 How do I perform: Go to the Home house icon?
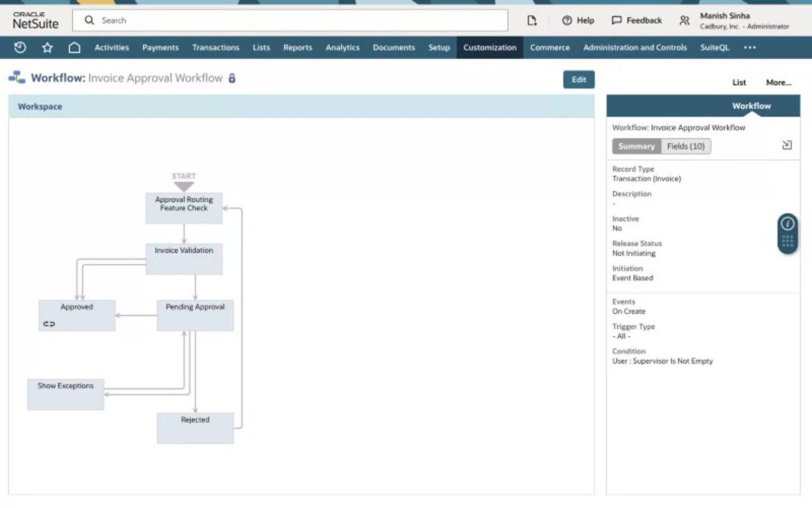(x=74, y=47)
